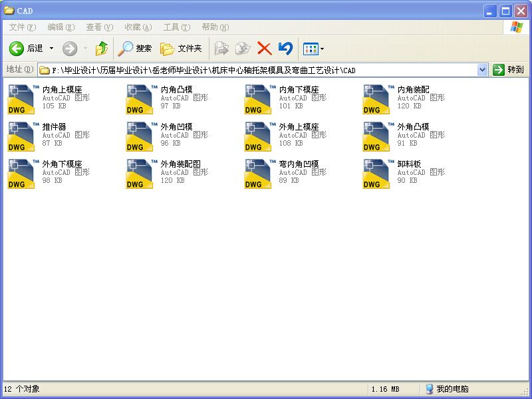Select the 卸料板 DWG file icon
532x399 pixels.
click(377, 174)
